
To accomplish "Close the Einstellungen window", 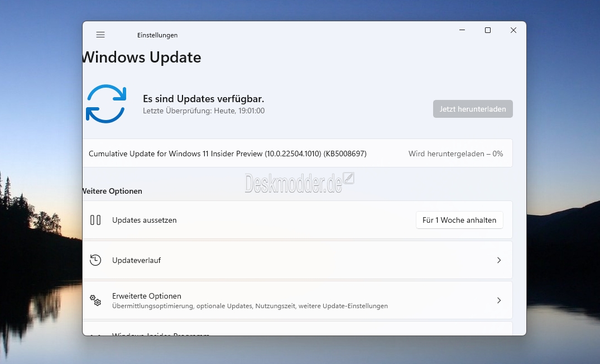I will coord(513,30).
